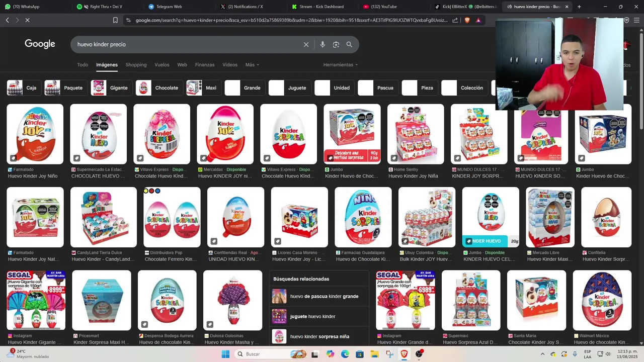Click the Windows taskbar Buscar box

270,354
